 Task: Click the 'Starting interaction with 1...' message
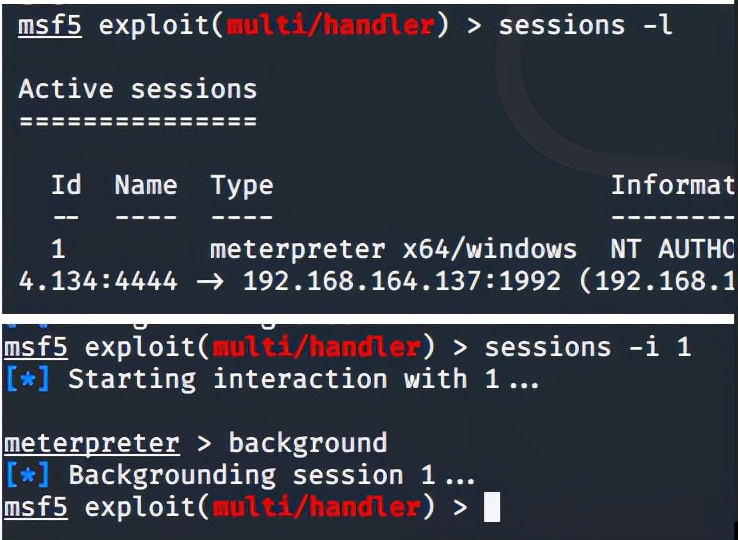303,379
